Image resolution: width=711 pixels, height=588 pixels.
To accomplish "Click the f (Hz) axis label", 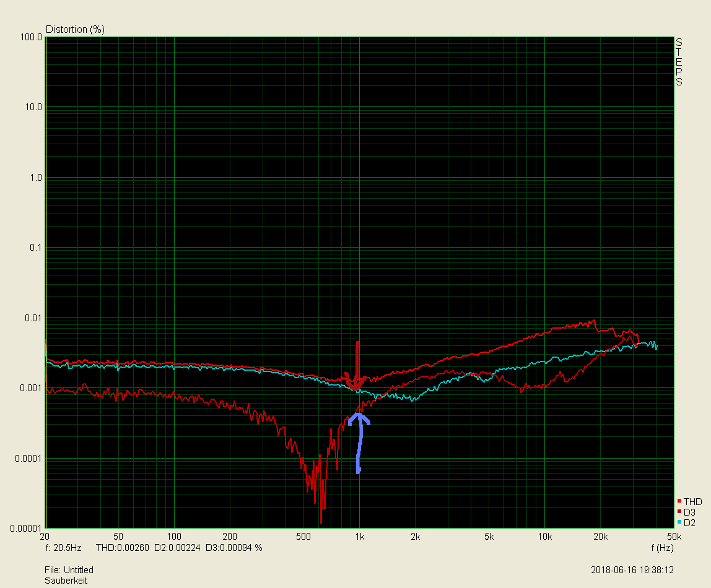I will [663, 548].
